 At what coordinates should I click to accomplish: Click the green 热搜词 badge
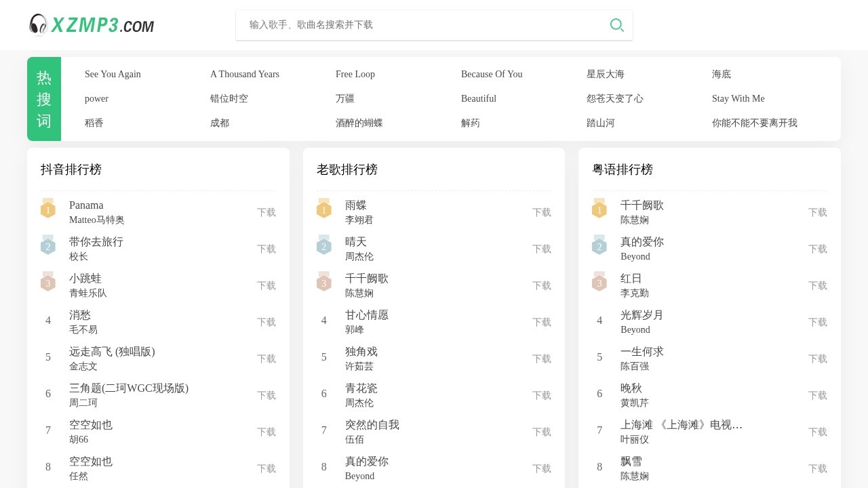pos(43,99)
